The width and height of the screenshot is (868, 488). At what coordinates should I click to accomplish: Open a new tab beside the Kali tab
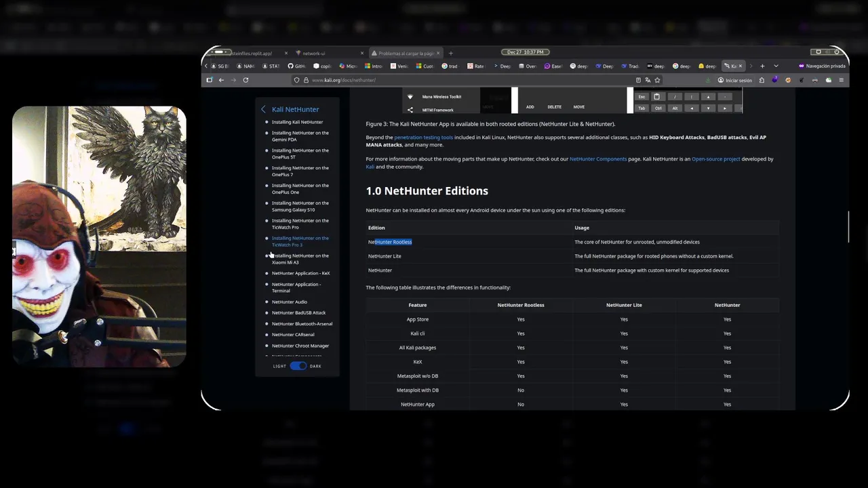[x=762, y=66]
